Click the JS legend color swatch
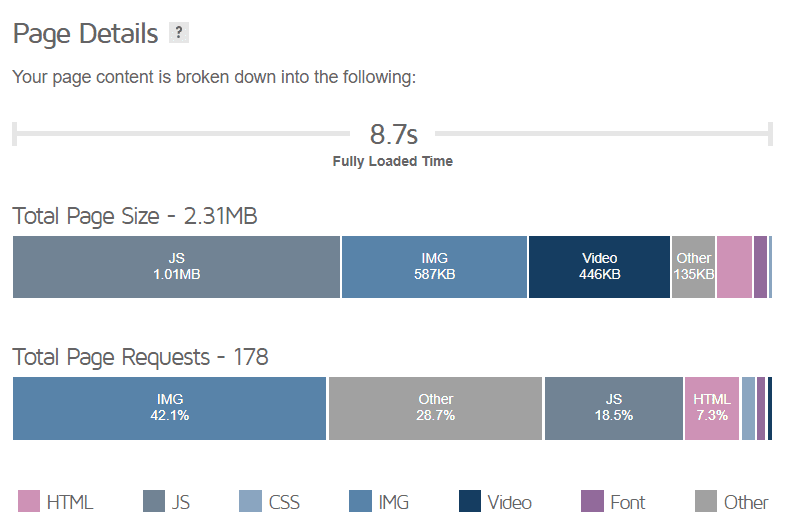Viewport: 790px width, 530px height. (x=154, y=501)
